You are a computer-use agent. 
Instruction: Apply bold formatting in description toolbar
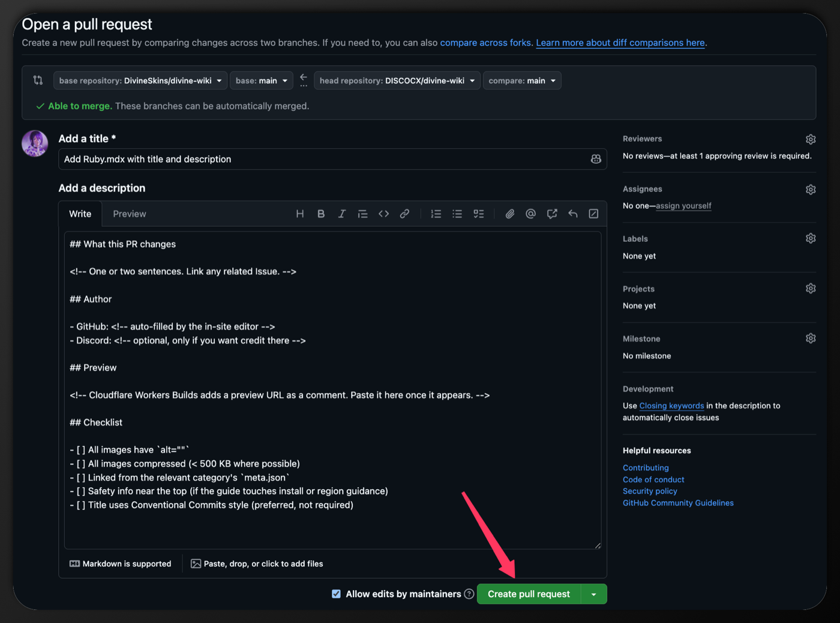tap(321, 214)
